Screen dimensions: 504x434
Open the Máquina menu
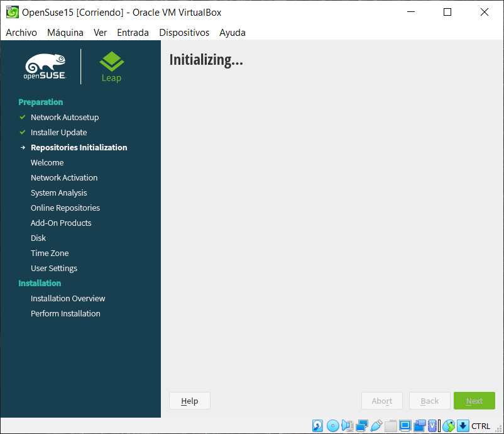[65, 33]
